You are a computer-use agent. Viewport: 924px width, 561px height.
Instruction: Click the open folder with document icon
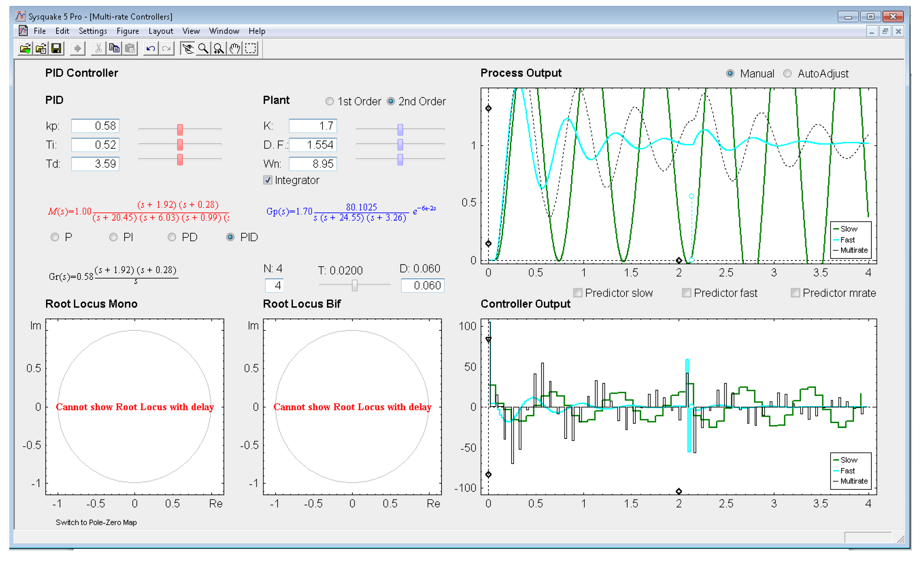pos(41,48)
